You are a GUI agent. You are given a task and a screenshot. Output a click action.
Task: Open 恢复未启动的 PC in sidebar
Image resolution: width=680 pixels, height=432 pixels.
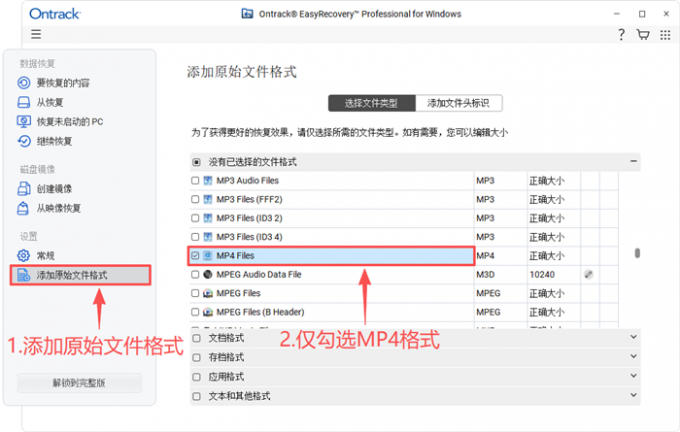click(70, 121)
